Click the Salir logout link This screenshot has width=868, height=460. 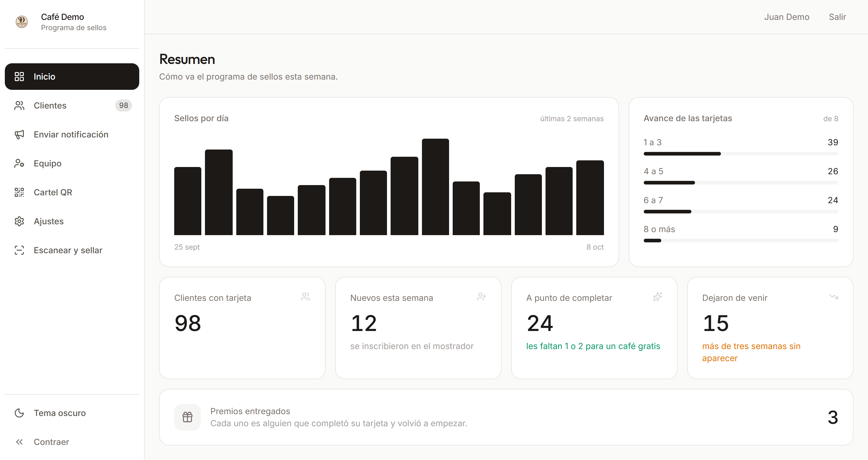[x=837, y=17]
